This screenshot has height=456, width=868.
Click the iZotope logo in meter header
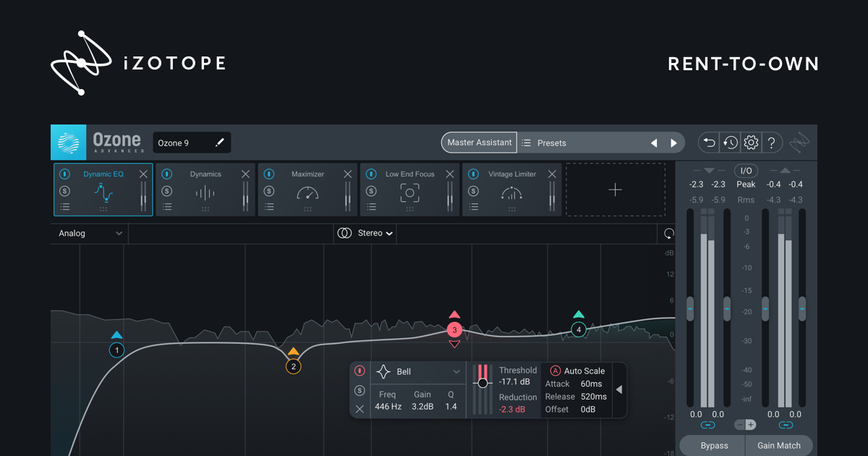801,143
